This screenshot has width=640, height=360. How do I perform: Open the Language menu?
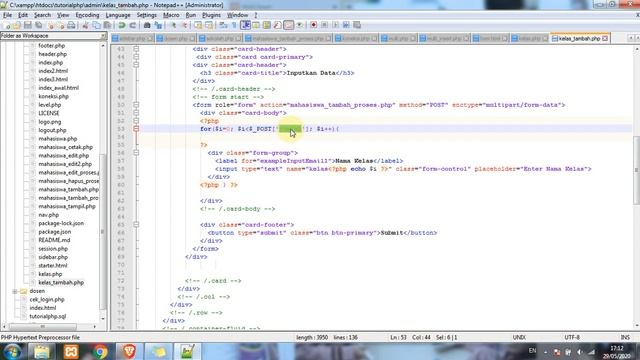[118, 15]
